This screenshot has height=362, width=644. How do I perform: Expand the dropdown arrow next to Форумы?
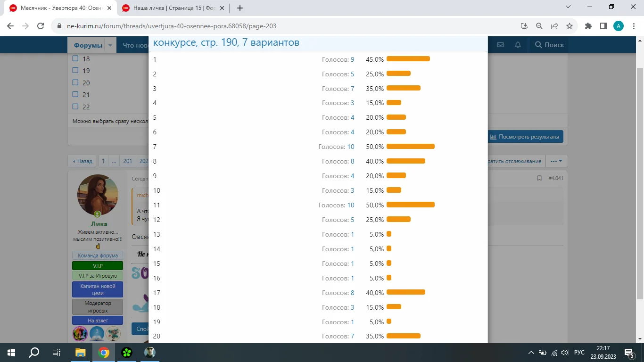tap(110, 45)
